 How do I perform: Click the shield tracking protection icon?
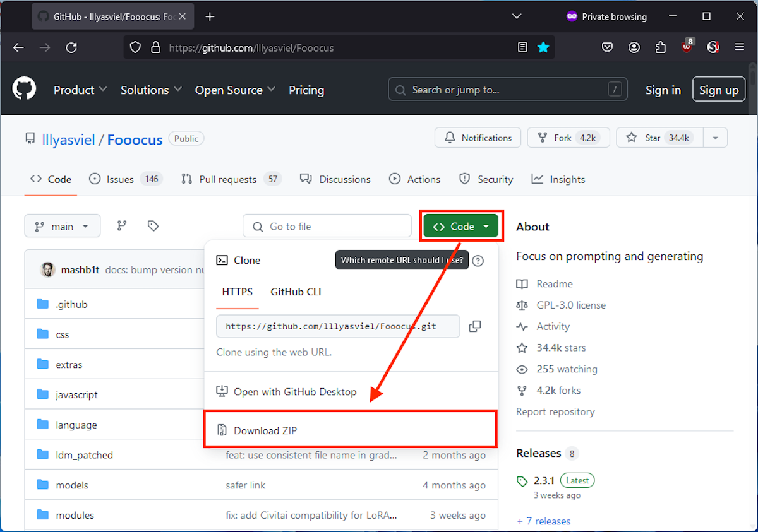(135, 47)
